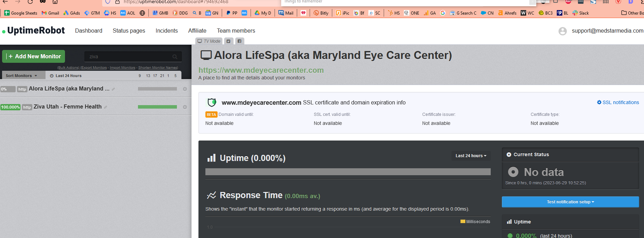Open the SSL notifications link
The image size is (644, 238).
(618, 102)
